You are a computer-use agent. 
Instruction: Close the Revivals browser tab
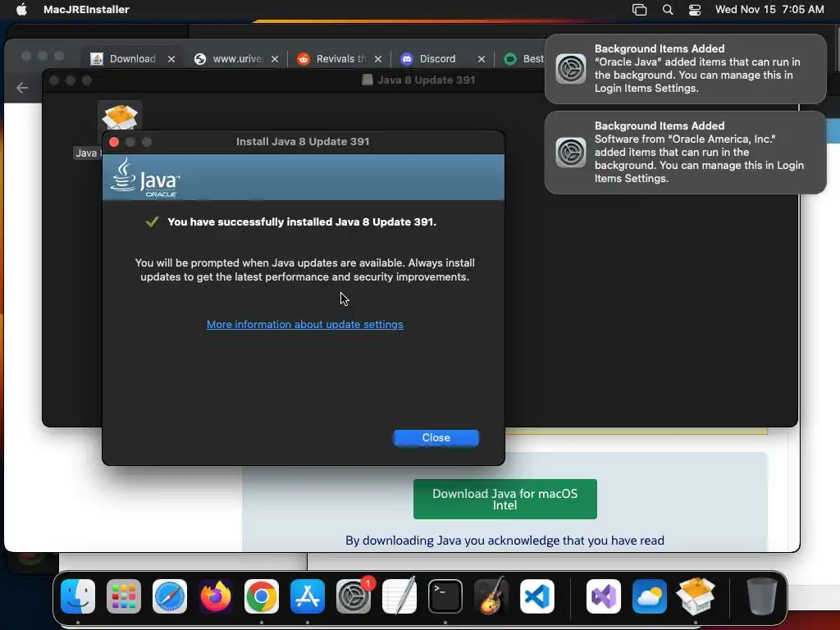378,59
